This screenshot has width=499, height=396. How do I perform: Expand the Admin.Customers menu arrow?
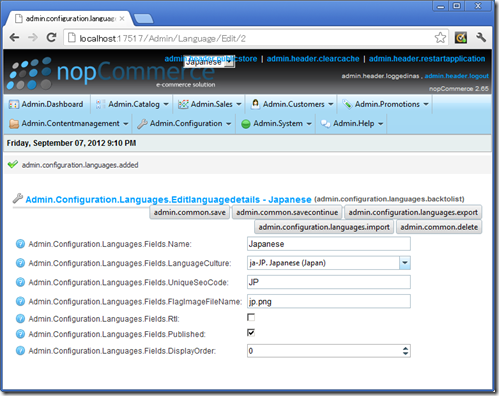(x=331, y=104)
